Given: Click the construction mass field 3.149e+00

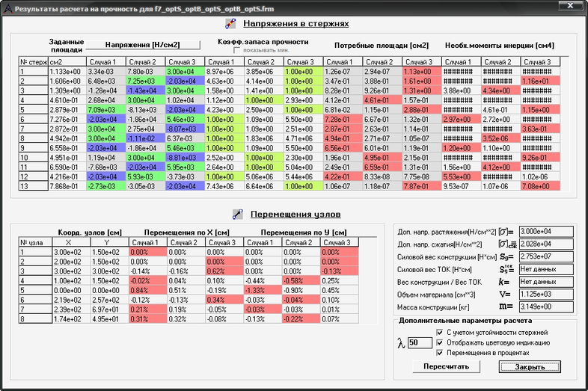Looking at the screenshot, I should (x=546, y=307).
